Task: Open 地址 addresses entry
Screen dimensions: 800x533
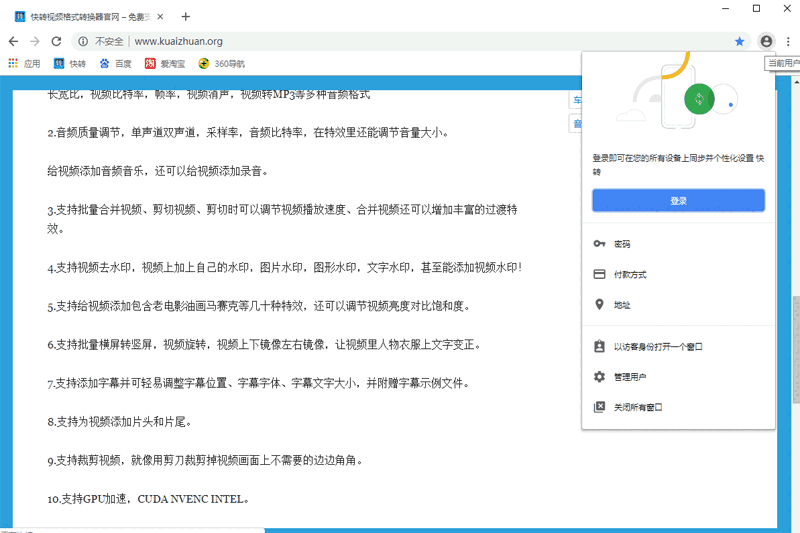Action: pyautogui.click(x=622, y=305)
